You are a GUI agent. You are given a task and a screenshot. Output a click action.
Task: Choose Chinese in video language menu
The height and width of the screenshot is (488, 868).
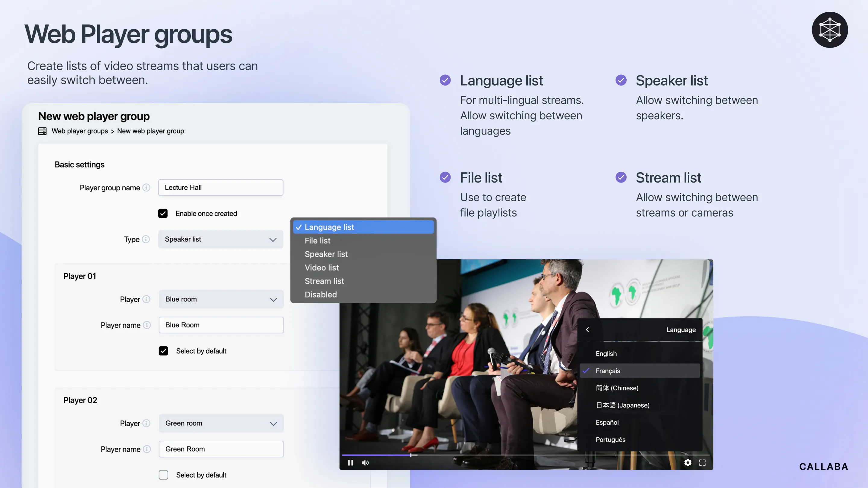(x=640, y=388)
